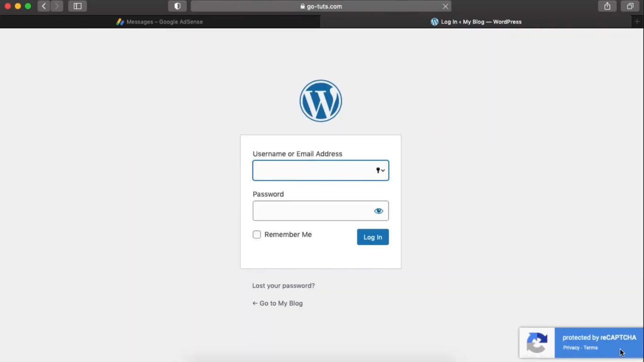Open reCAPTCHA Privacy link
The width and height of the screenshot is (644, 362).
(571, 348)
